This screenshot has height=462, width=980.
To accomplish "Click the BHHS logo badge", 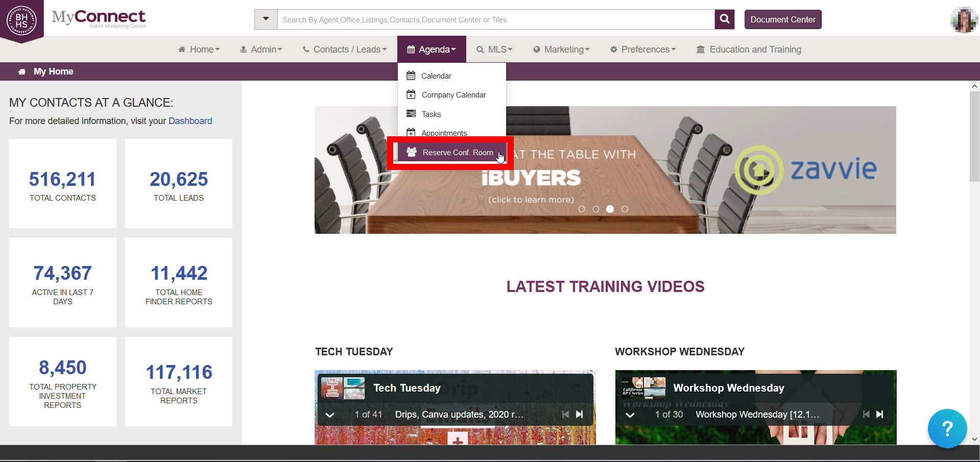I will click(21, 21).
